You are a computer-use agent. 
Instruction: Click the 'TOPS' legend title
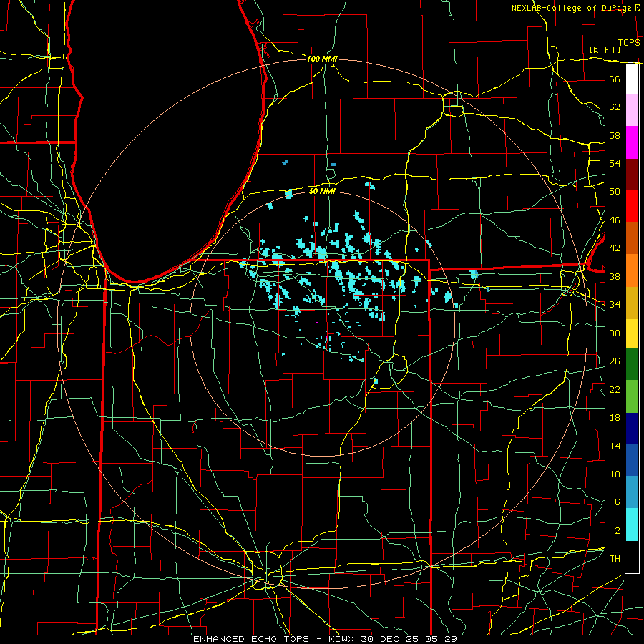pos(629,42)
